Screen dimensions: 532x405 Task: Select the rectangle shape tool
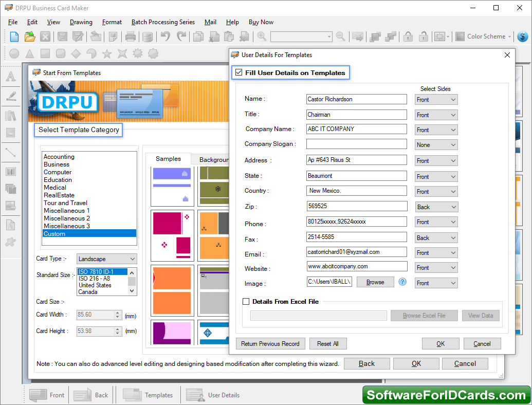click(x=45, y=53)
